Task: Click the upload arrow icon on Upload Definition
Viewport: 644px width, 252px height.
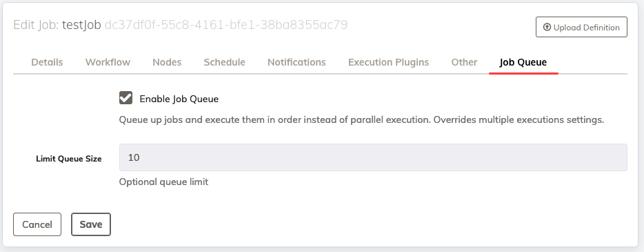Action: click(x=547, y=27)
